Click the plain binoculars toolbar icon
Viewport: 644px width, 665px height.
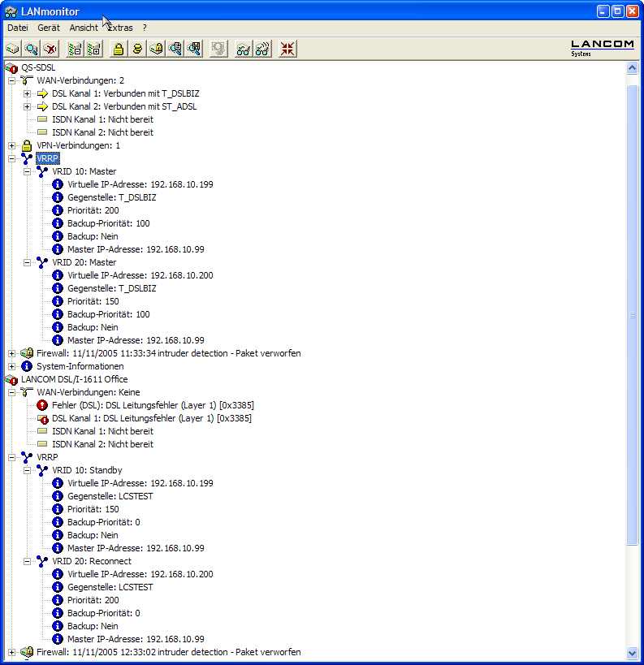tap(243, 50)
